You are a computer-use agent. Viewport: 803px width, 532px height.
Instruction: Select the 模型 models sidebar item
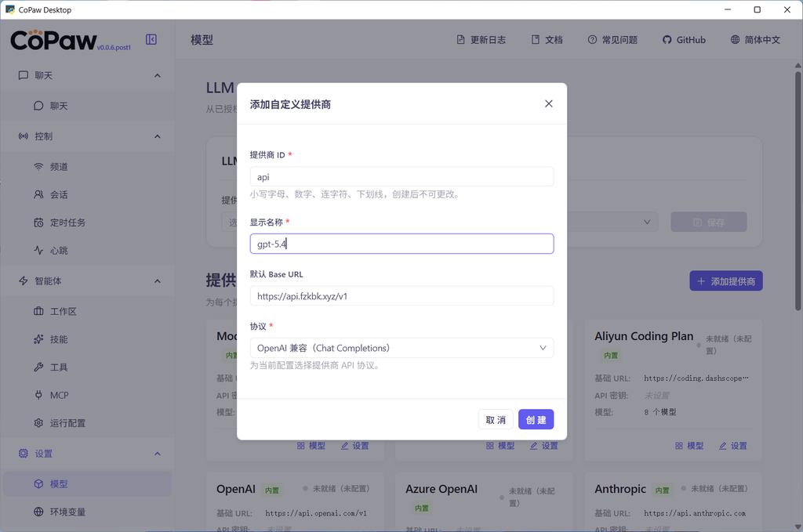[x=87, y=484]
